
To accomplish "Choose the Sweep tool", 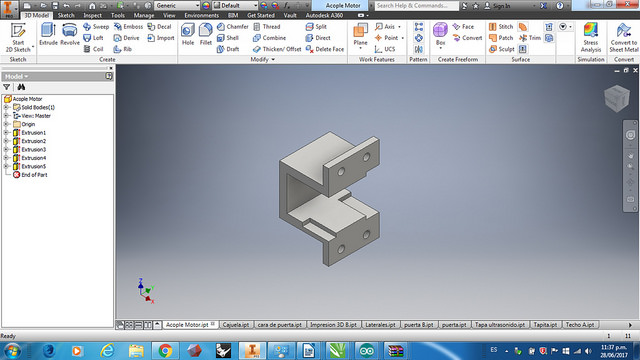I will coord(96,27).
